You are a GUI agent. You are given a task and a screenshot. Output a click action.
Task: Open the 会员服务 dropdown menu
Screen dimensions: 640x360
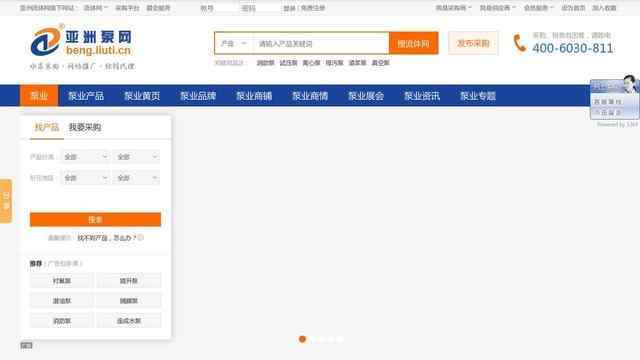(x=538, y=8)
